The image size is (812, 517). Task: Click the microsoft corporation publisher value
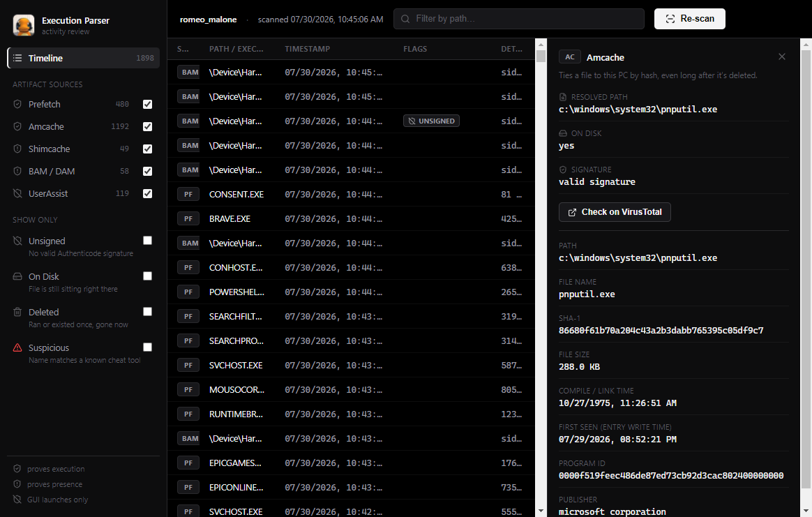(x=612, y=511)
